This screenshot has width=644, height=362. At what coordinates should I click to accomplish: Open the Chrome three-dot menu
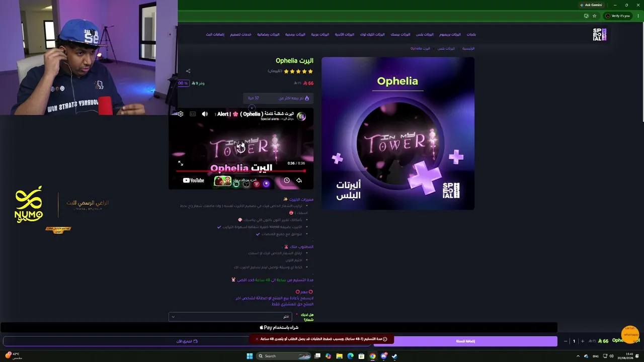pos(638,16)
